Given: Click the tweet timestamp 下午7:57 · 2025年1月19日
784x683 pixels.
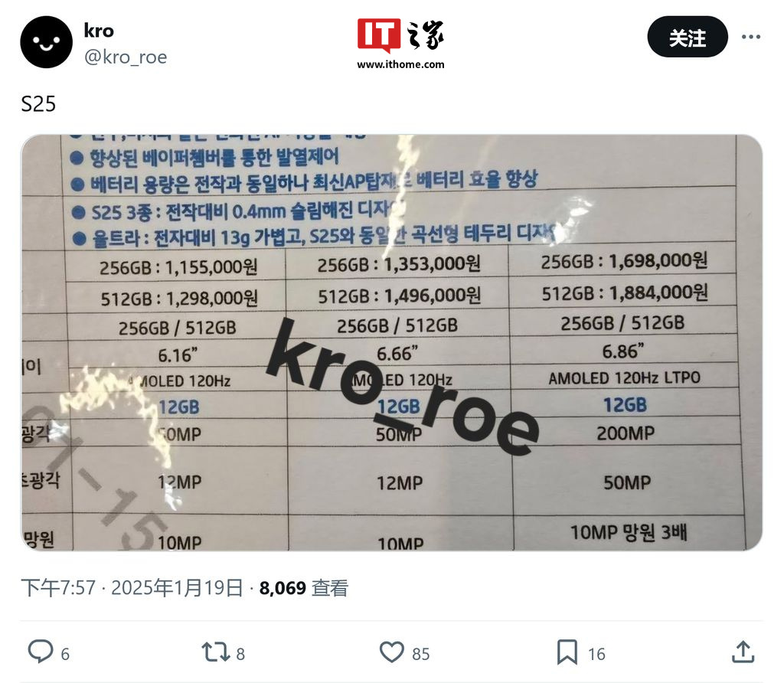Looking at the screenshot, I should (132, 588).
